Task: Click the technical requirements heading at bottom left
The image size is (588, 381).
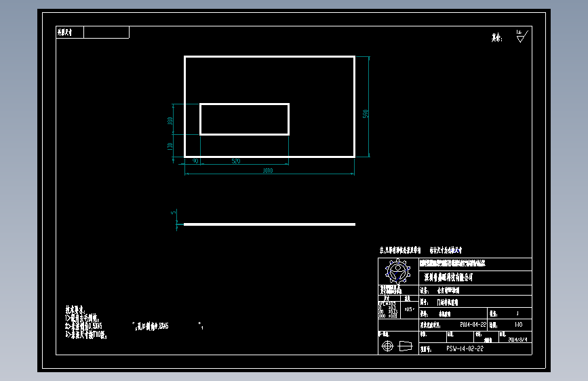Action: click(x=75, y=309)
